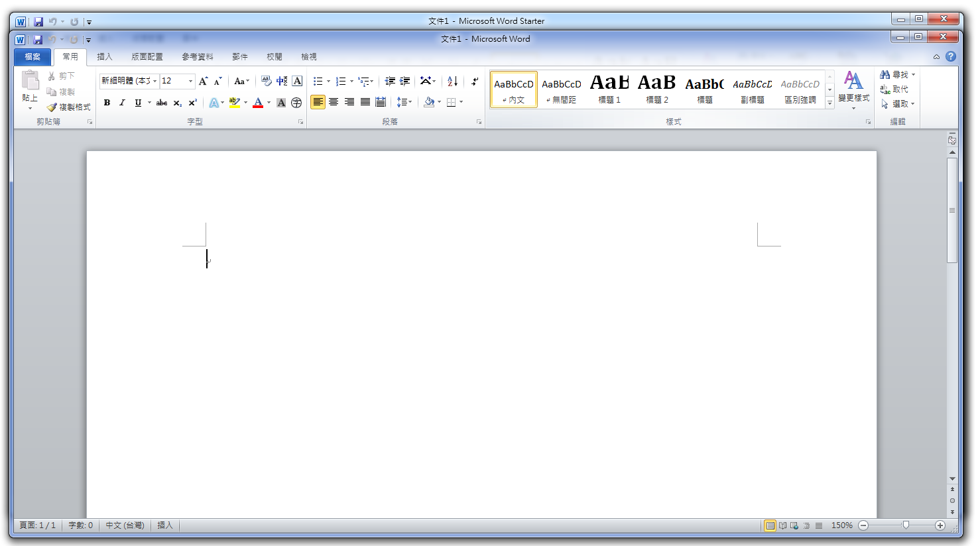Image resolution: width=980 pixels, height=546 pixels.
Task: Click the Change Styles icon
Action: 853,80
